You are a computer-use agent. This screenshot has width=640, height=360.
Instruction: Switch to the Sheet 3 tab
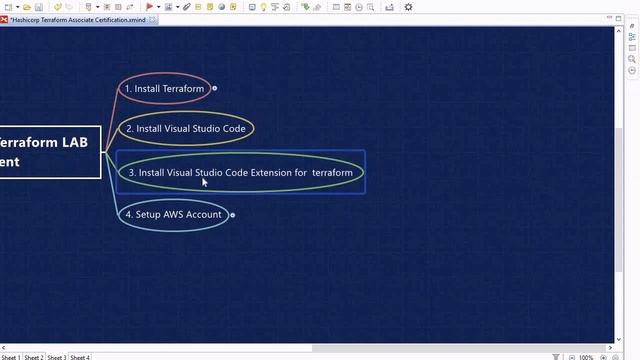pyautogui.click(x=56, y=357)
